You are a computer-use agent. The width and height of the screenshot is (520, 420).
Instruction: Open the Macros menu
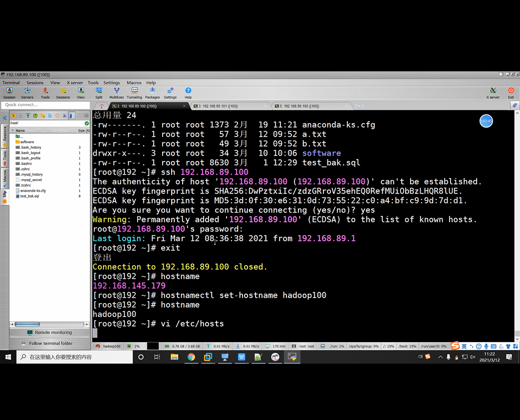click(134, 82)
